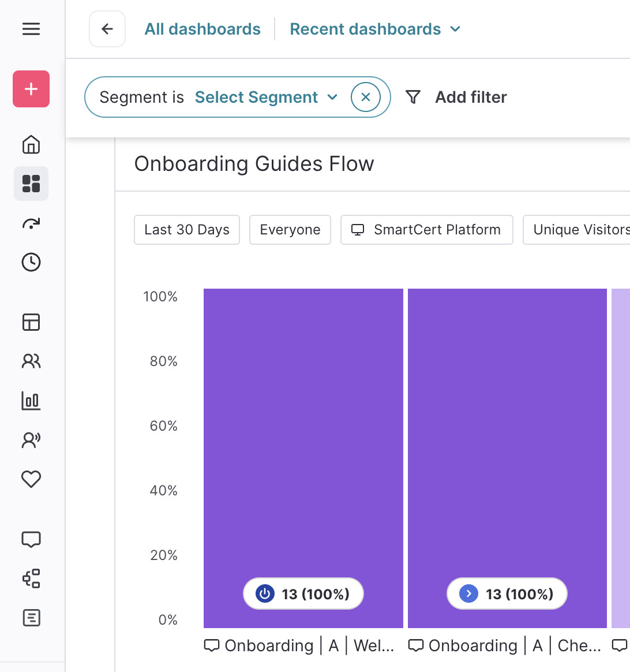The width and height of the screenshot is (630, 672).
Task: Go to Home in sidebar
Action: [31, 144]
